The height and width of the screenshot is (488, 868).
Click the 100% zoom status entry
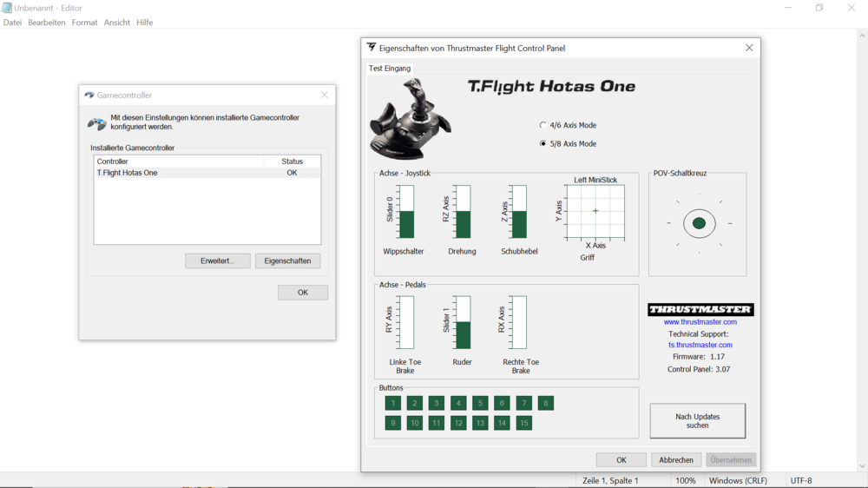tap(686, 481)
